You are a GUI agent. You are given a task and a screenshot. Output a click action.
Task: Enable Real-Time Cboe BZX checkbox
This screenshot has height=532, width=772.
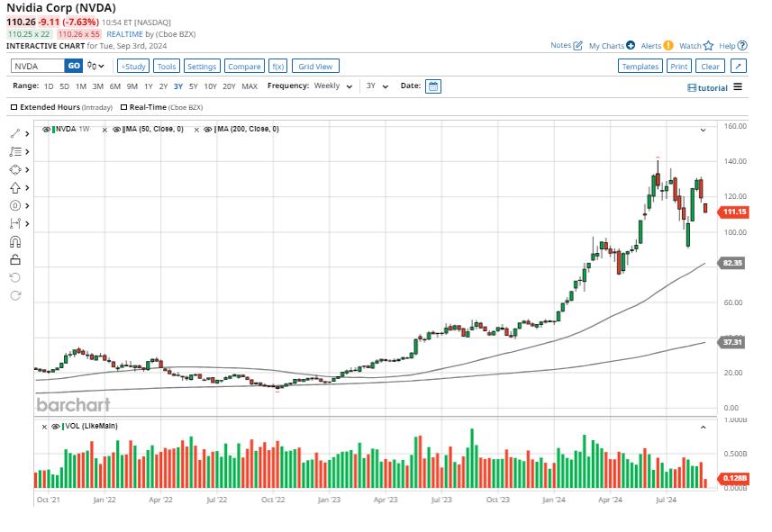(x=124, y=107)
